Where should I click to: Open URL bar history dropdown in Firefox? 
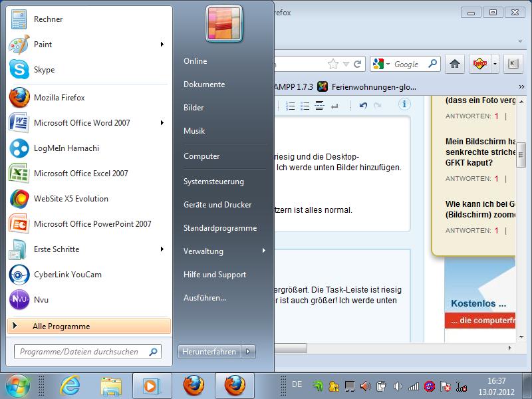(x=346, y=64)
